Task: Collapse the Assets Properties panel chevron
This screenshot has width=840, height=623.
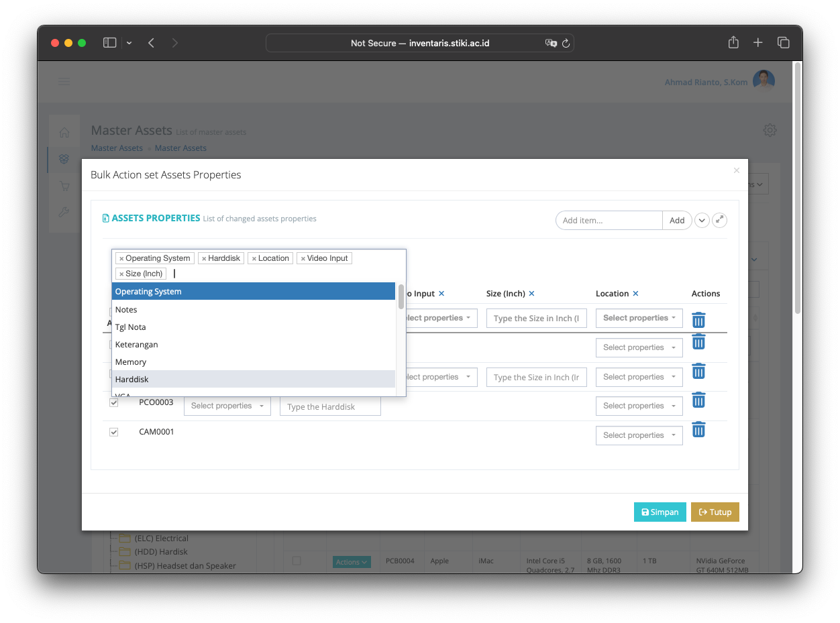Action: tap(702, 220)
